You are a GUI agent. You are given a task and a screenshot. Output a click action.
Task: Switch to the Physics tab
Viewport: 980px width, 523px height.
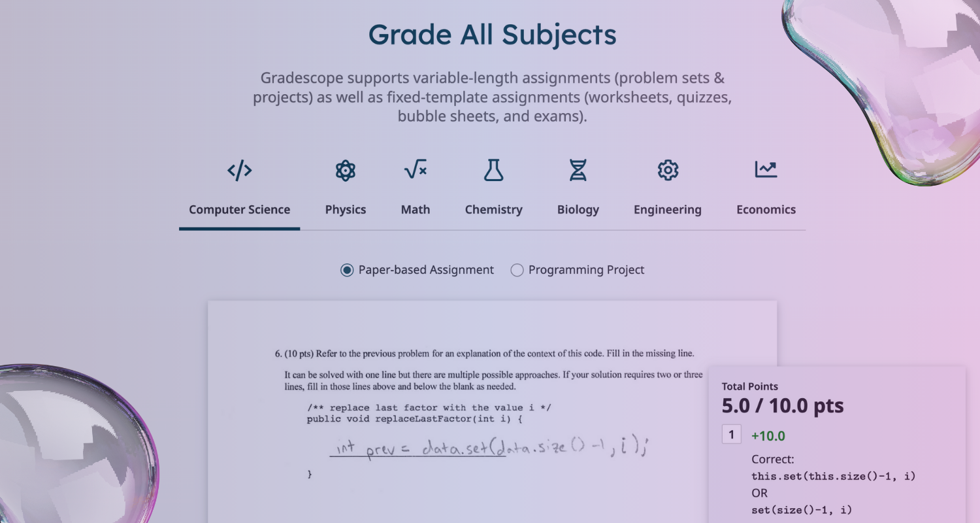[x=346, y=210]
